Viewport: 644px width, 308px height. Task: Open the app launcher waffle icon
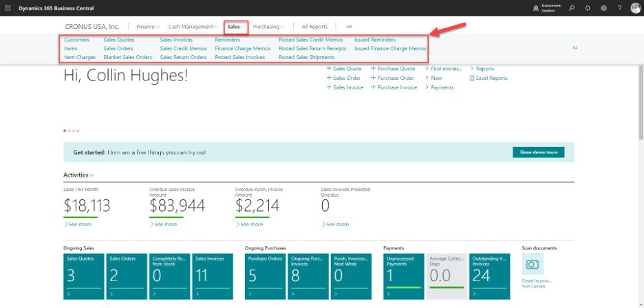[x=8, y=8]
